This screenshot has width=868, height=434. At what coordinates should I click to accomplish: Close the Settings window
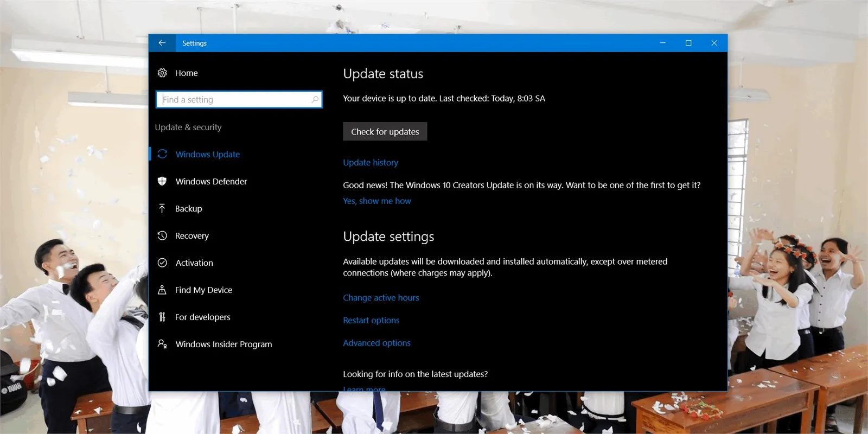(x=714, y=43)
